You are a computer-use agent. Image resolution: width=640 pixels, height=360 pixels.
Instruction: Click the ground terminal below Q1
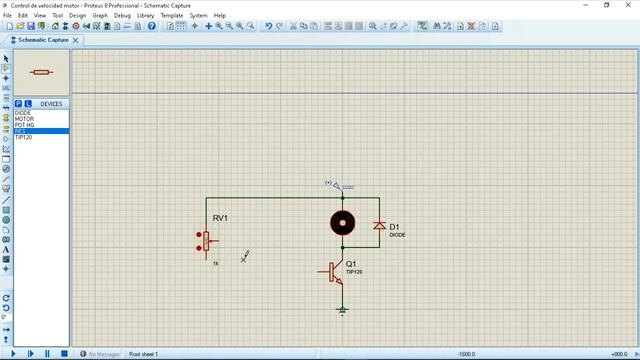pyautogui.click(x=342, y=311)
